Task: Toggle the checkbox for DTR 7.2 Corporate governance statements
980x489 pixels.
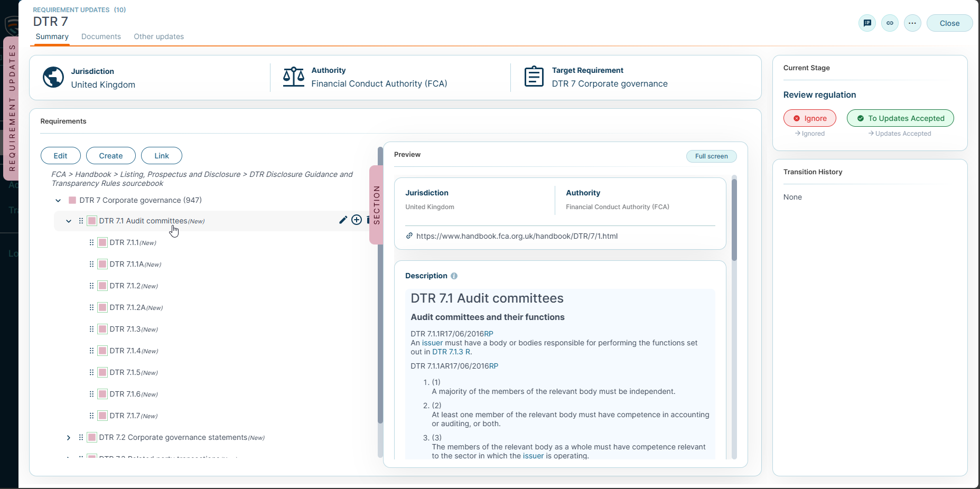Action: pos(92,437)
